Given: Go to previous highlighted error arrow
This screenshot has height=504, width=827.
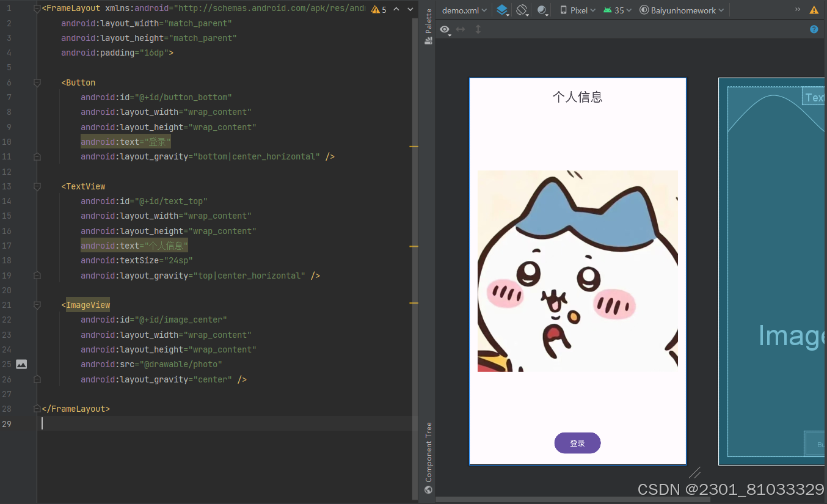Looking at the screenshot, I should [396, 10].
